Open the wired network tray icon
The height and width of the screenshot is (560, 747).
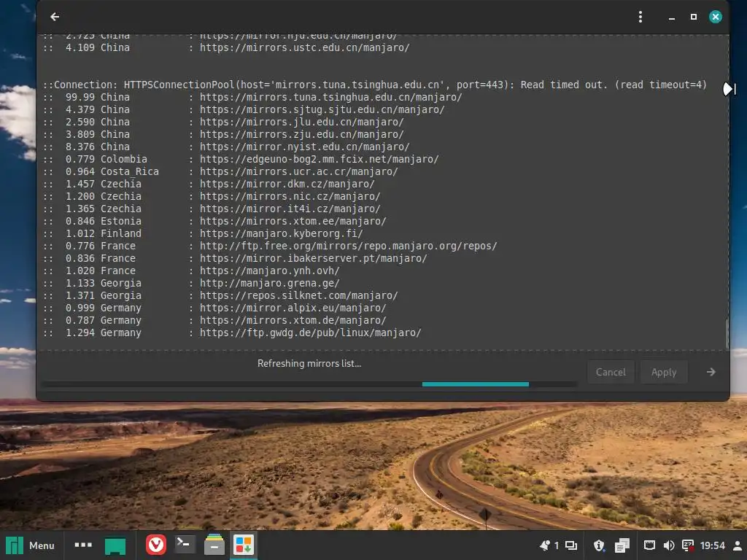(649, 545)
